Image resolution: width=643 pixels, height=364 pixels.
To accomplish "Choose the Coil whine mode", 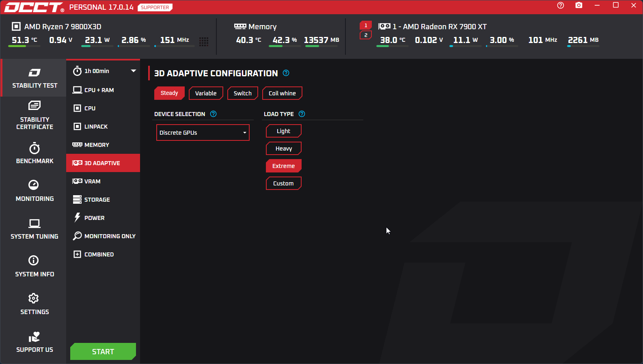I will coord(282,93).
